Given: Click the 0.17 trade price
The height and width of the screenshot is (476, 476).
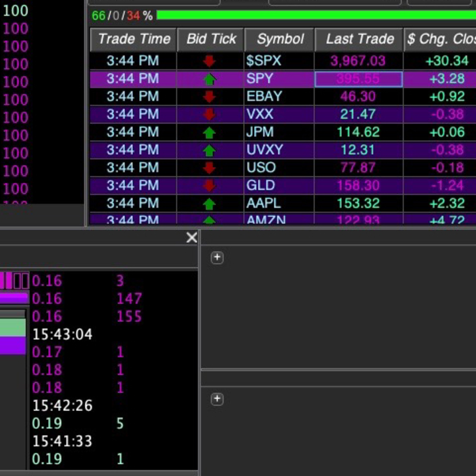Looking at the screenshot, I should [x=47, y=352].
